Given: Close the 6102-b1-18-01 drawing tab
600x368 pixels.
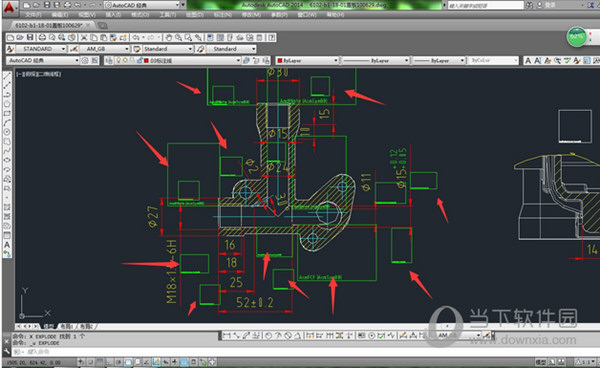Looking at the screenshot, I should [x=89, y=25].
